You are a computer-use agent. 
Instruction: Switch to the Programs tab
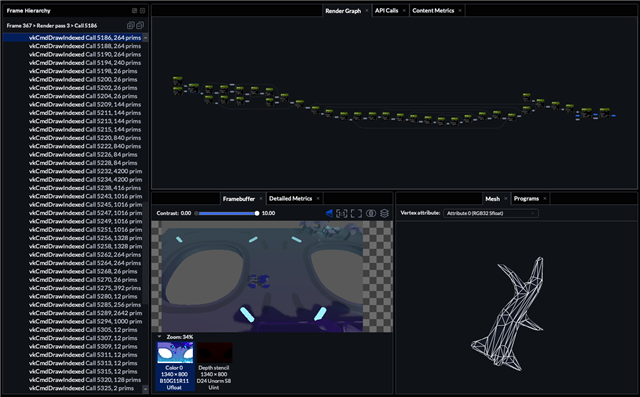526,199
